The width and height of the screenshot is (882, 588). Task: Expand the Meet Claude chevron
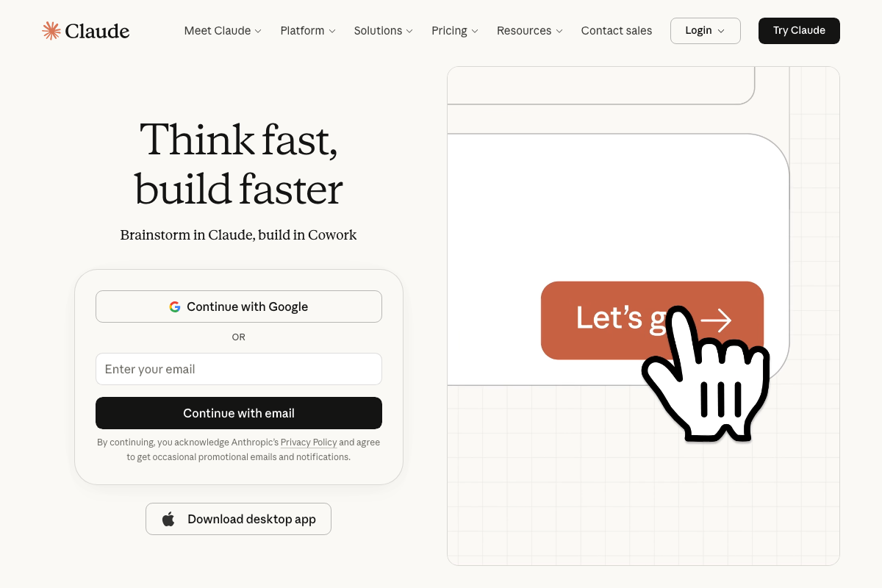(x=258, y=31)
